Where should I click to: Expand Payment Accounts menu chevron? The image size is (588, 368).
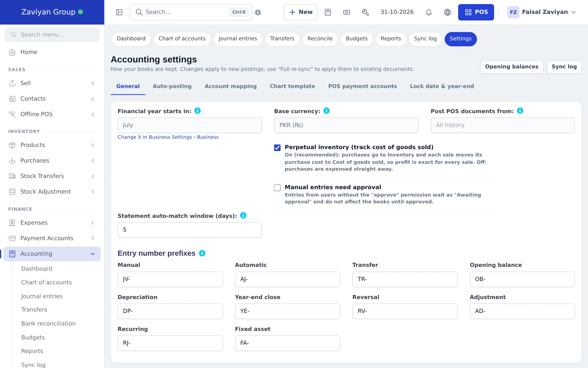pos(93,239)
